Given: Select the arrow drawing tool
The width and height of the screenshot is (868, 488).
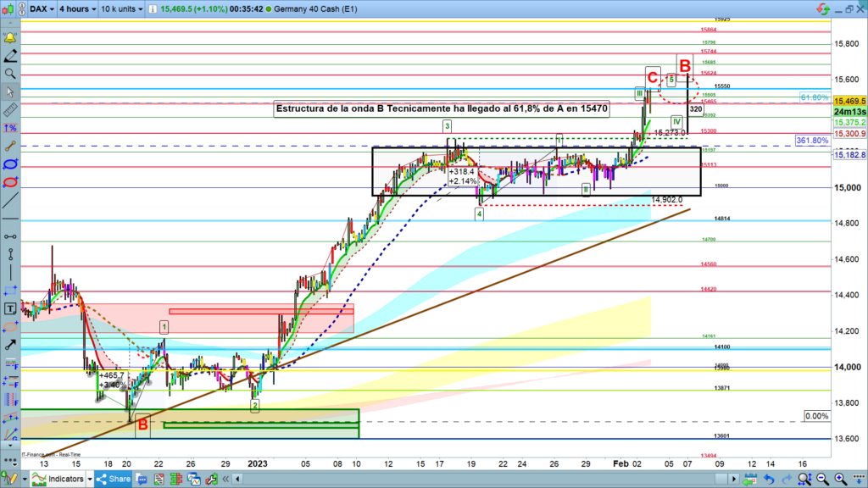Looking at the screenshot, I should click(10, 345).
